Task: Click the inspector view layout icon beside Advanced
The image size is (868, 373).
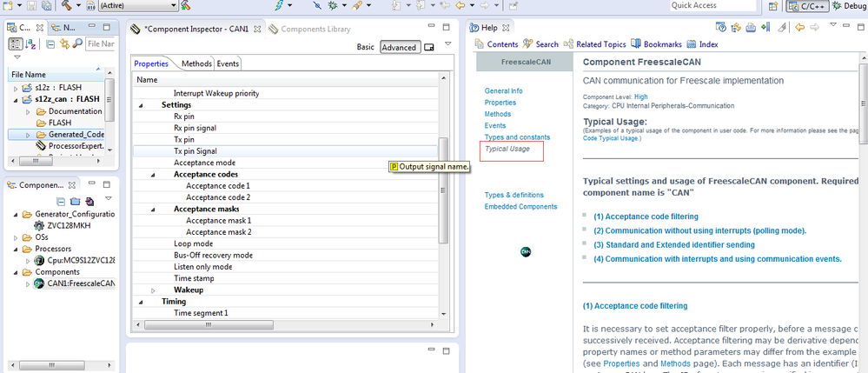Action: pyautogui.click(x=428, y=48)
